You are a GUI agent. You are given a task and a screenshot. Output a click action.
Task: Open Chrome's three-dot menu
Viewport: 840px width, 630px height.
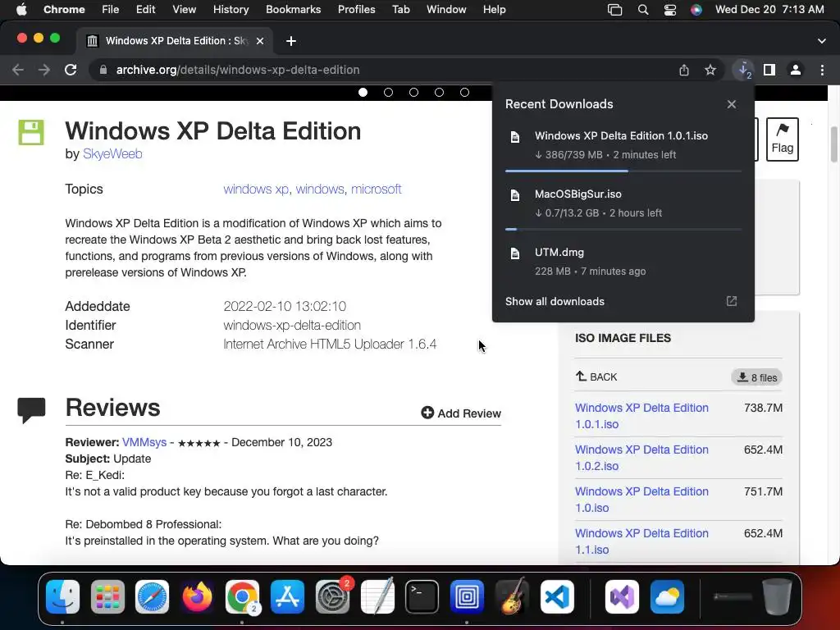[822, 70]
